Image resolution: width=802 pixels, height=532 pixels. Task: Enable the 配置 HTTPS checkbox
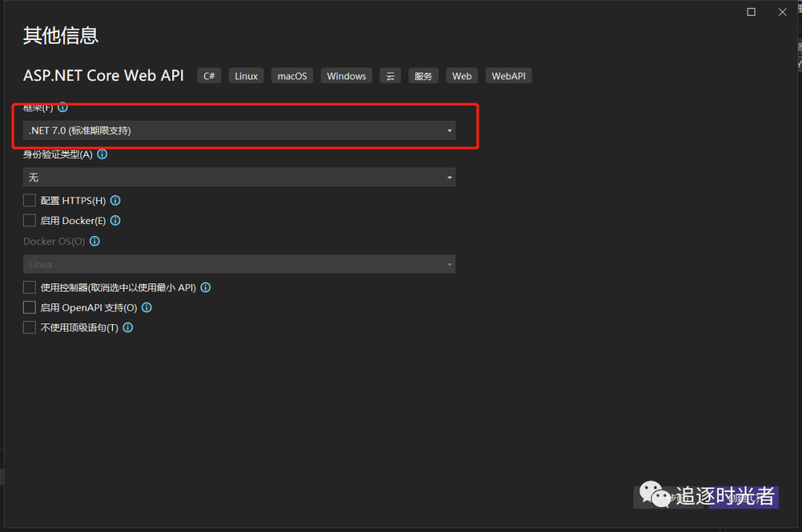(x=29, y=200)
